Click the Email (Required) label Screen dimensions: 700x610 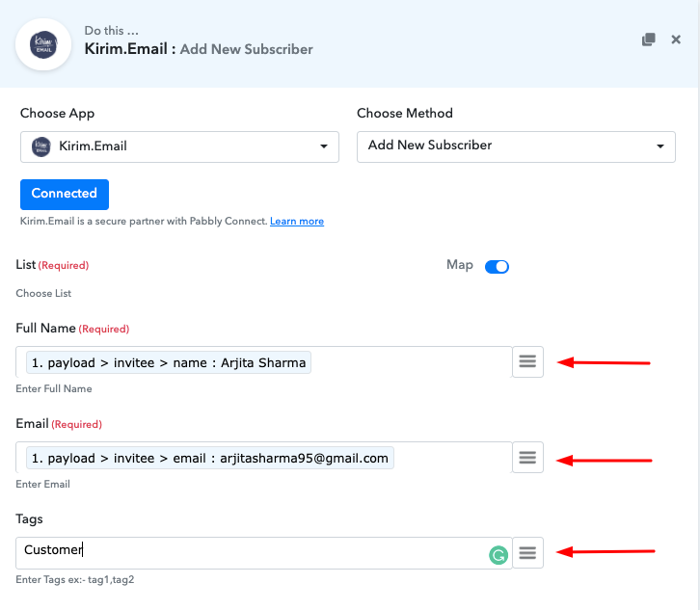(x=59, y=423)
